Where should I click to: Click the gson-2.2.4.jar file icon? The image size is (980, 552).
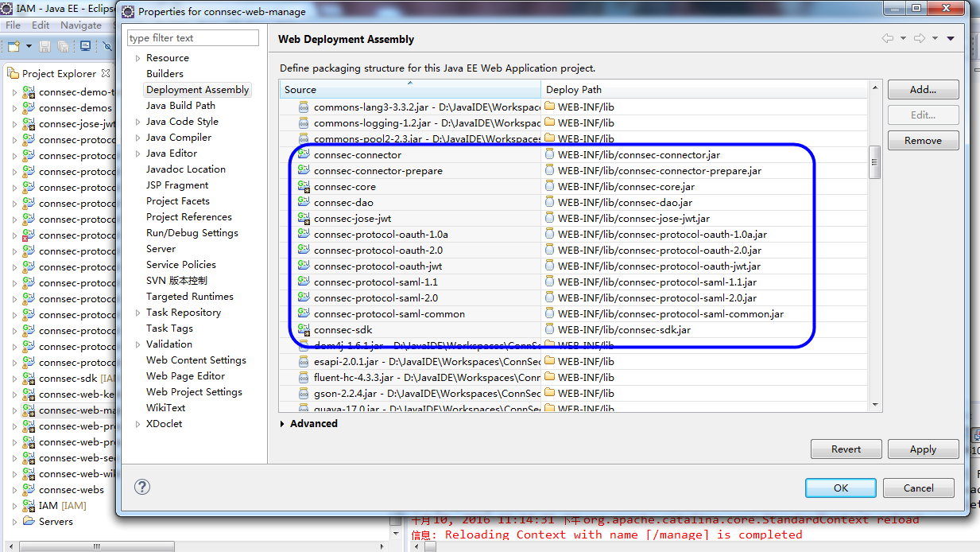coord(304,394)
